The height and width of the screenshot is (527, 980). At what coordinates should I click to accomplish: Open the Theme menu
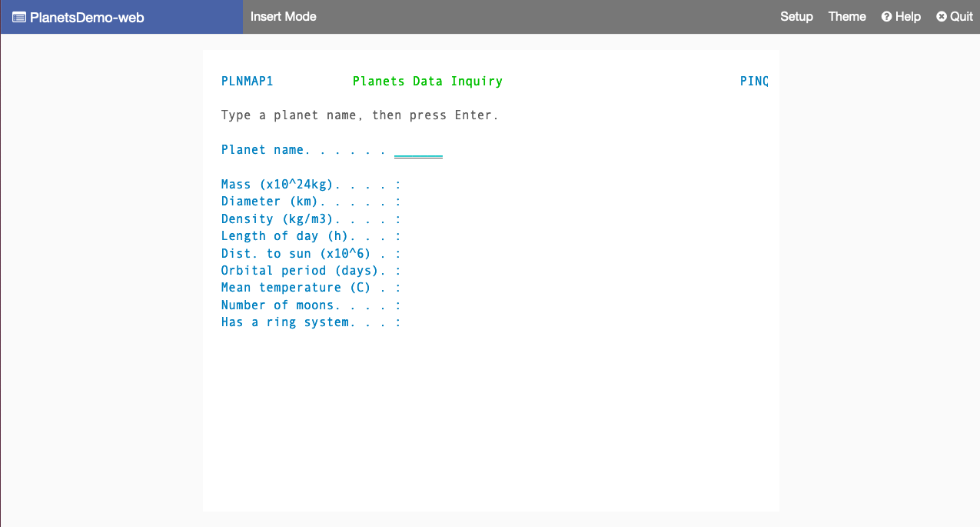point(846,16)
